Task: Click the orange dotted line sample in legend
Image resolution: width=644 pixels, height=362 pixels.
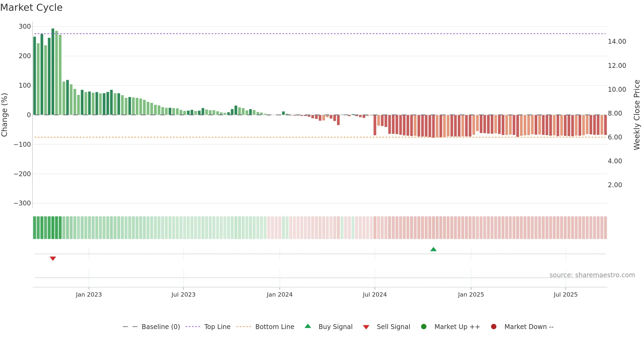Action: tap(244, 327)
